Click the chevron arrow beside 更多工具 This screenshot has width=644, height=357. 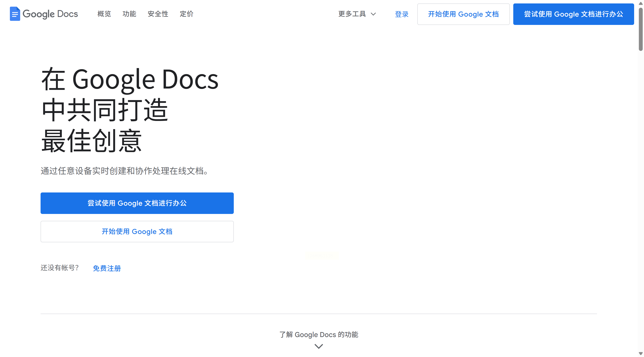click(373, 14)
